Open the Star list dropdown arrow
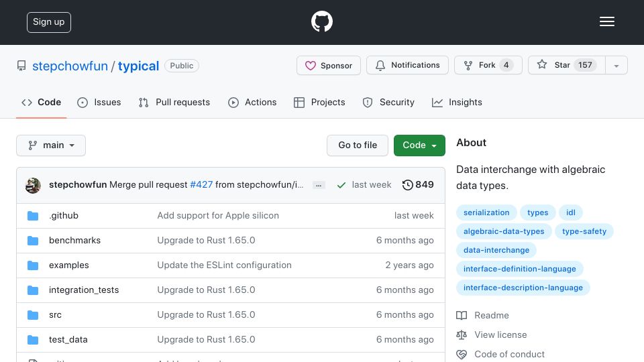Screen dimensions: 644x362 click(616, 66)
